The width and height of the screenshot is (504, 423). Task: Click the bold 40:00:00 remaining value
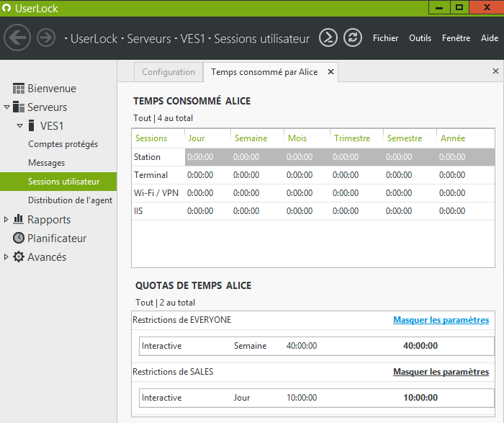(420, 346)
